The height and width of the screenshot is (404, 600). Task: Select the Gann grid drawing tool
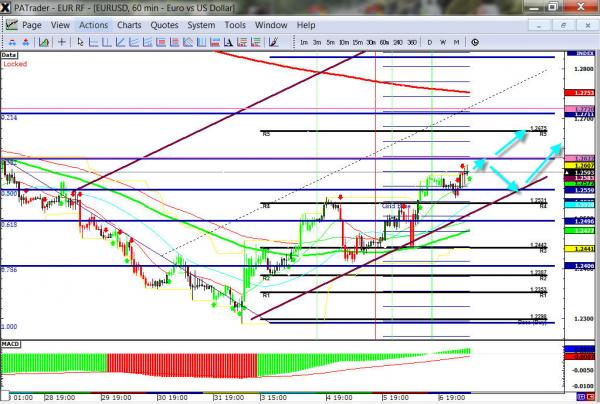coord(188,42)
